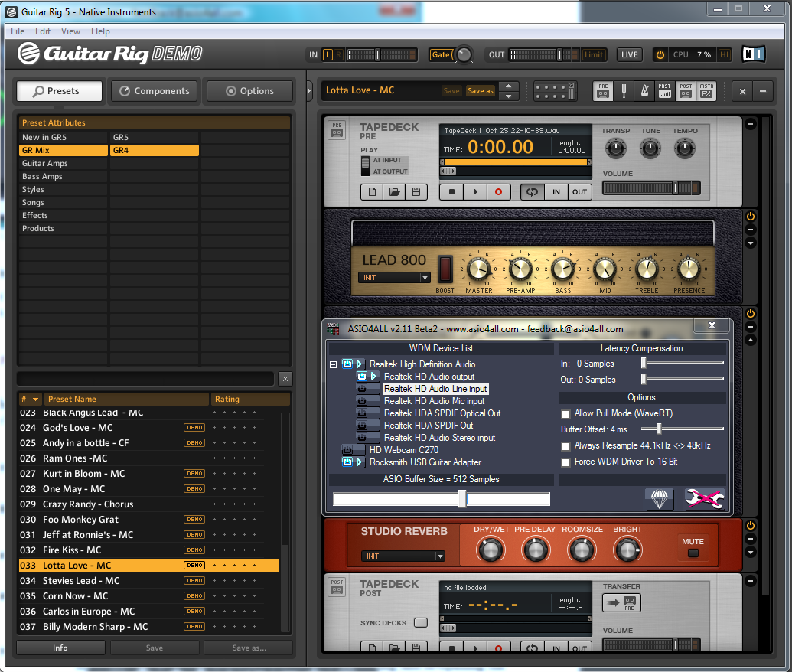
Task: Enable SYNC DECKS checkbox
Action: coord(421,622)
